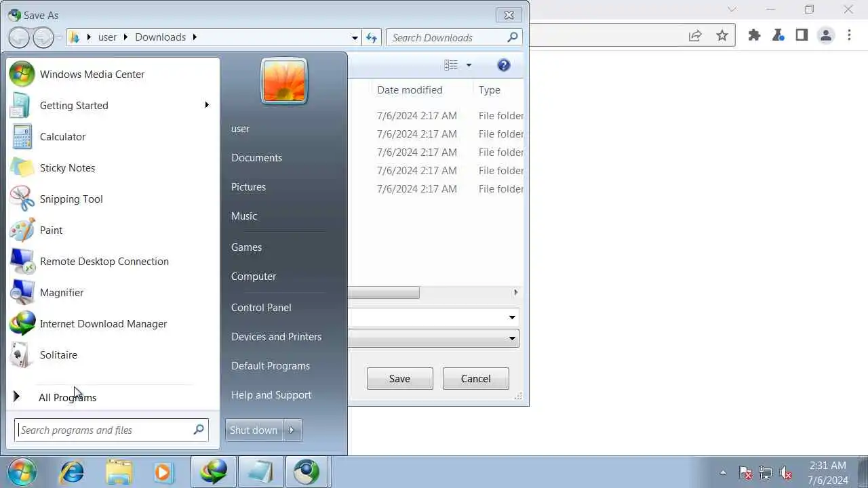Open Computer from Start menu
The image size is (868, 488).
tap(254, 276)
